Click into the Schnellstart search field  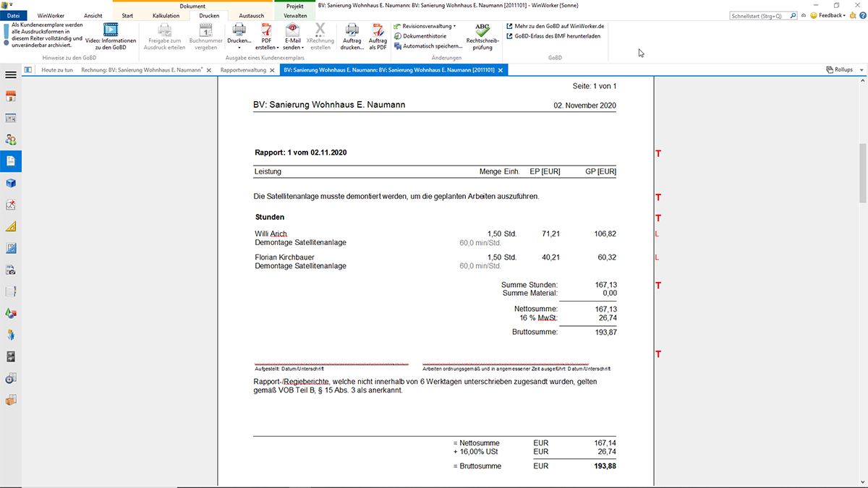tap(759, 15)
